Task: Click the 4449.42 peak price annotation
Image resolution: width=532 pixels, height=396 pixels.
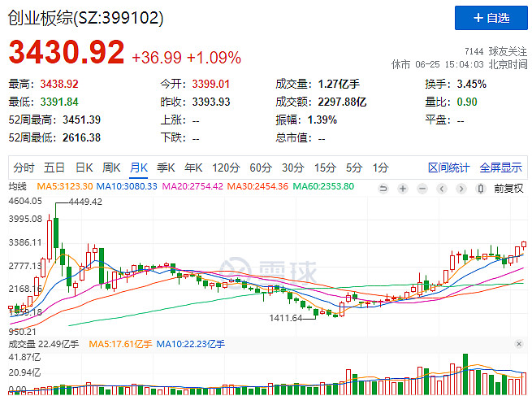Action: 85,202
